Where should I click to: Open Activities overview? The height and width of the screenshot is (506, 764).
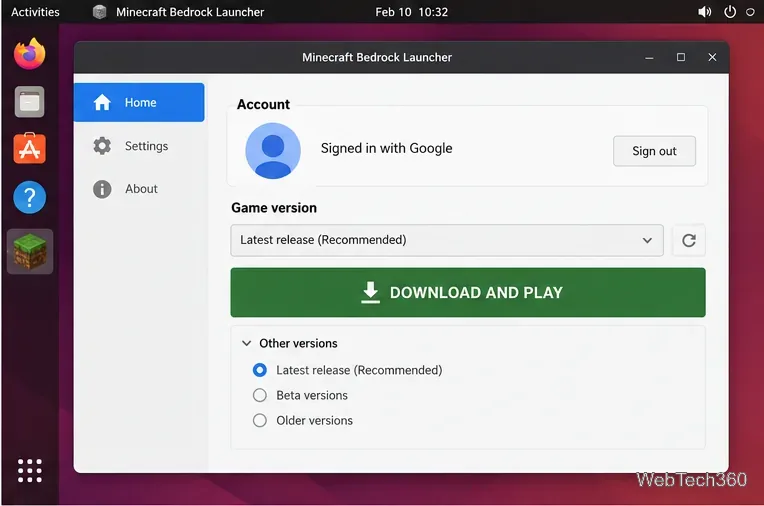[35, 12]
